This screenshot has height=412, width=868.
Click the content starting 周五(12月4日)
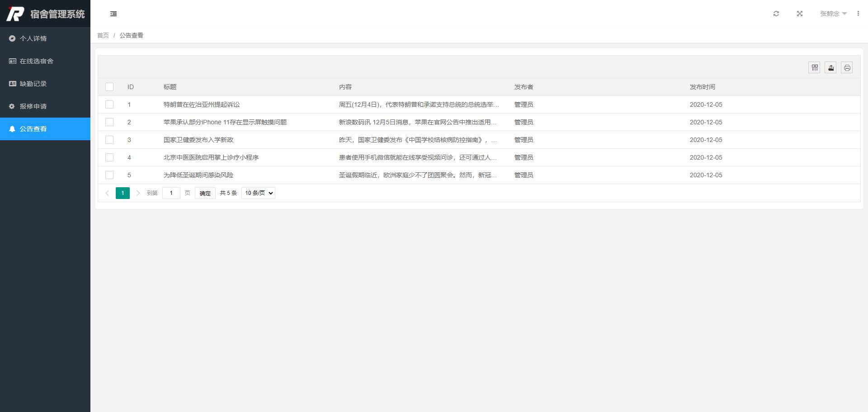(419, 104)
